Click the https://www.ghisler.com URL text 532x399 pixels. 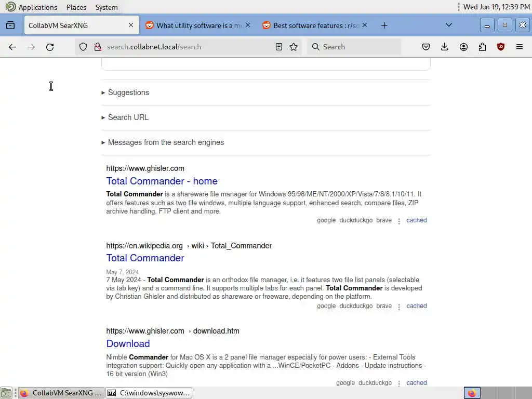[x=145, y=168]
